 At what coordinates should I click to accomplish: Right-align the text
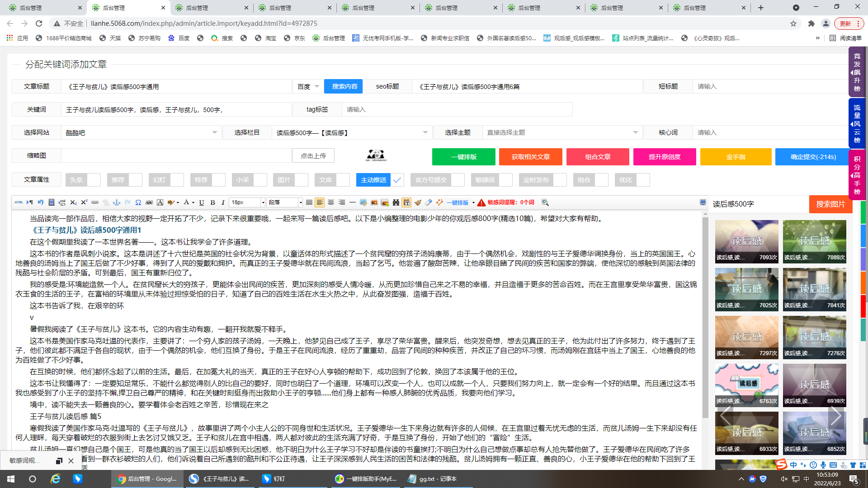(342, 202)
